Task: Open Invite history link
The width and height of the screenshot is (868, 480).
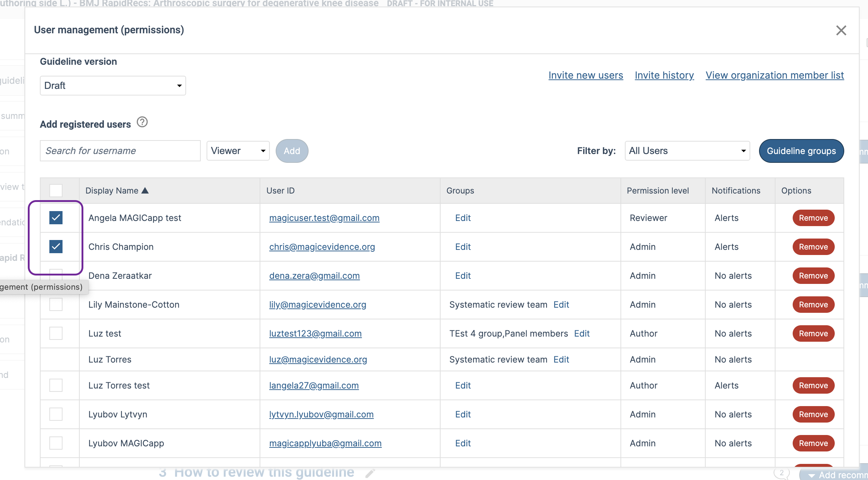Action: (664, 75)
